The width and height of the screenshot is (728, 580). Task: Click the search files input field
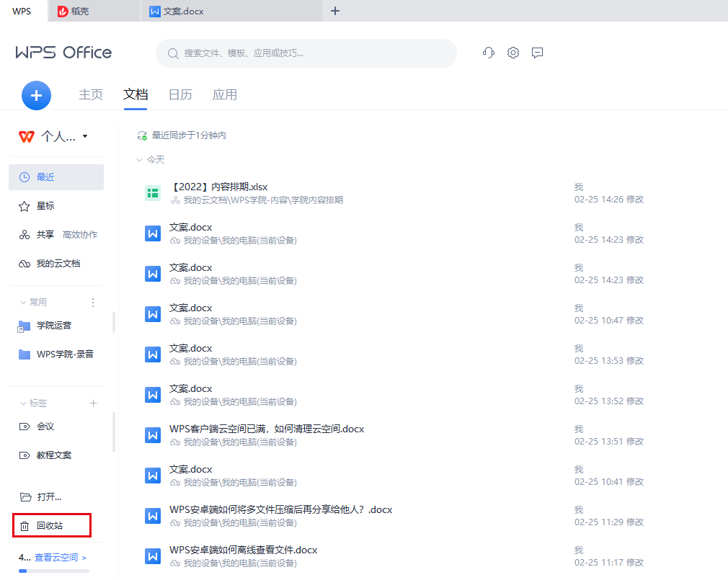coord(306,53)
